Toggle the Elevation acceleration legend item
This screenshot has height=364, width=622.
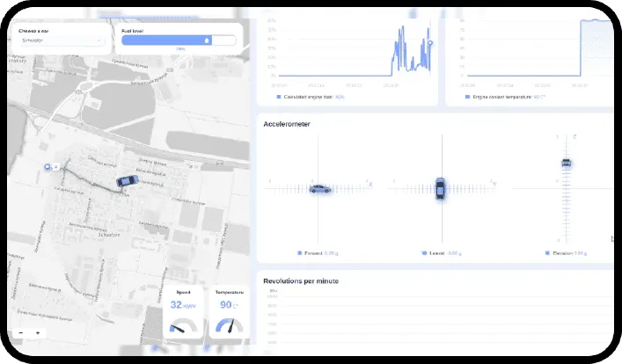[x=562, y=253]
